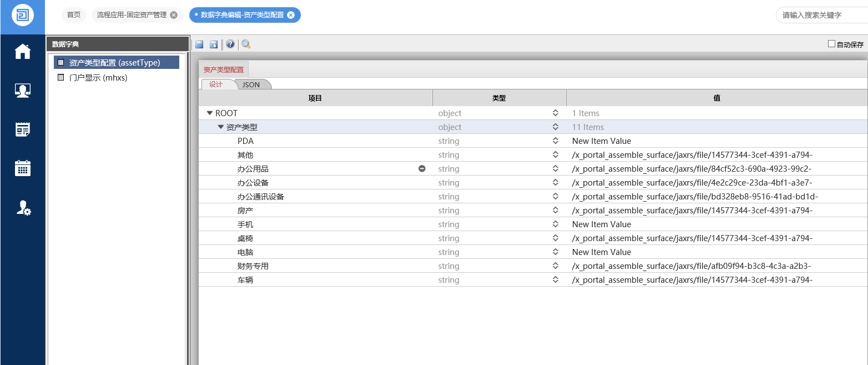868x365 pixels.
Task: Open type selector for 手机 row
Action: [556, 224]
